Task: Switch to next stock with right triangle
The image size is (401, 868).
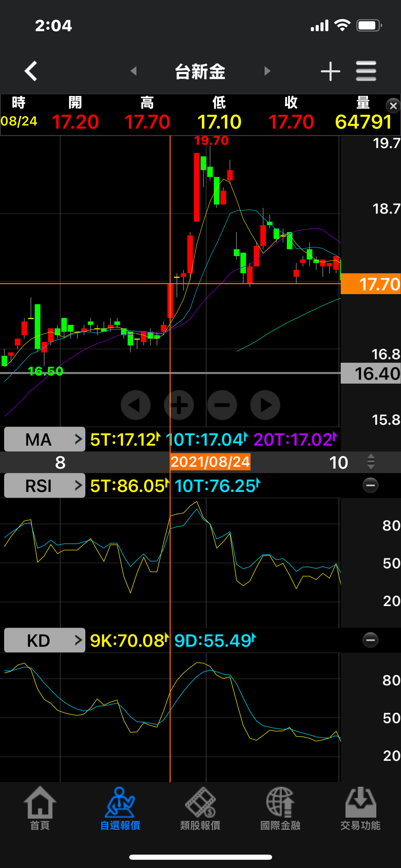Action: [267, 71]
